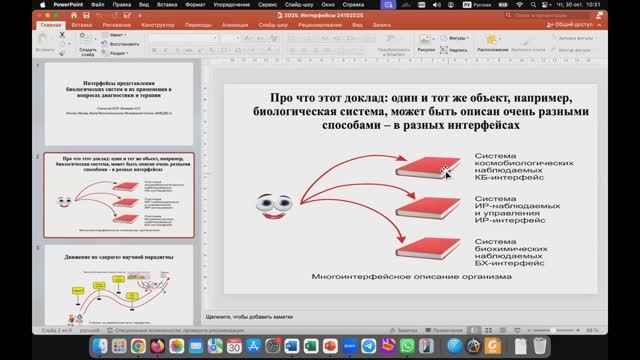The width and height of the screenshot is (640, 360).
Task: Open Mail from the Dock
Action: [196, 346]
